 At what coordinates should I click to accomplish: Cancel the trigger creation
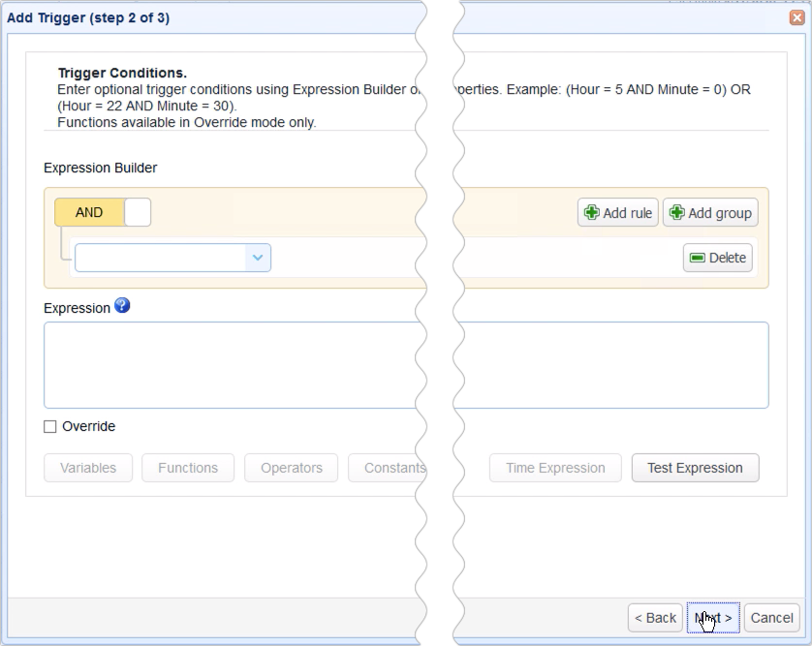click(x=771, y=618)
